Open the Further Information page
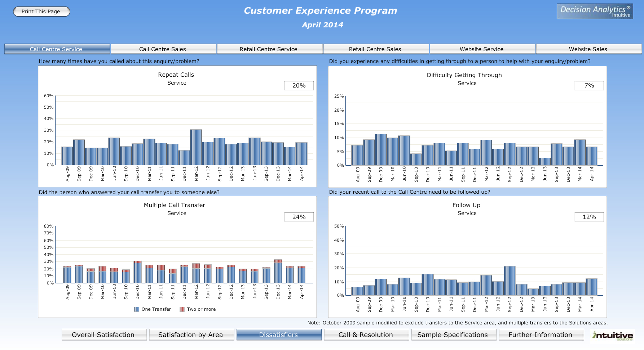This screenshot has width=644, height=350. [x=541, y=335]
